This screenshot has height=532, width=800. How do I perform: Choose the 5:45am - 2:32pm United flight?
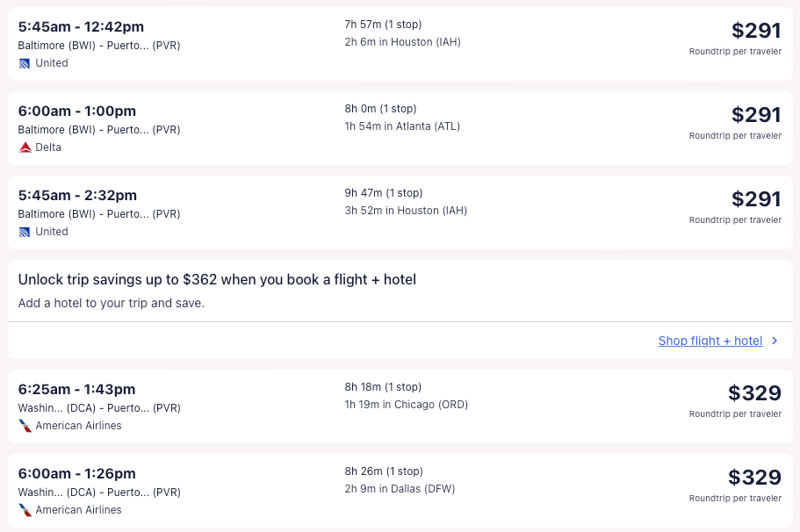pos(77,196)
